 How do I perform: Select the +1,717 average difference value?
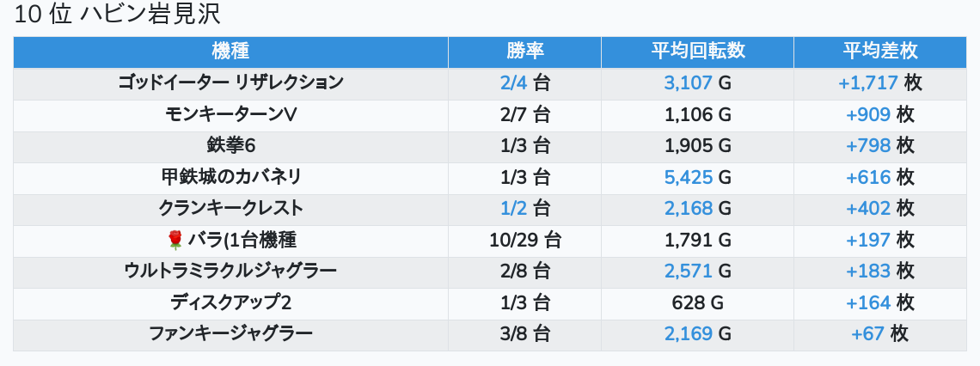(x=868, y=83)
